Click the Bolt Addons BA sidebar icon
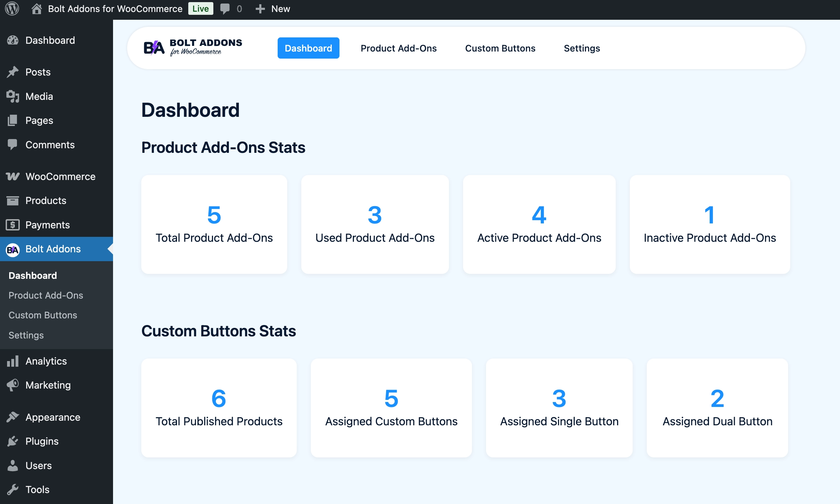Image resolution: width=840 pixels, height=504 pixels. [13, 250]
